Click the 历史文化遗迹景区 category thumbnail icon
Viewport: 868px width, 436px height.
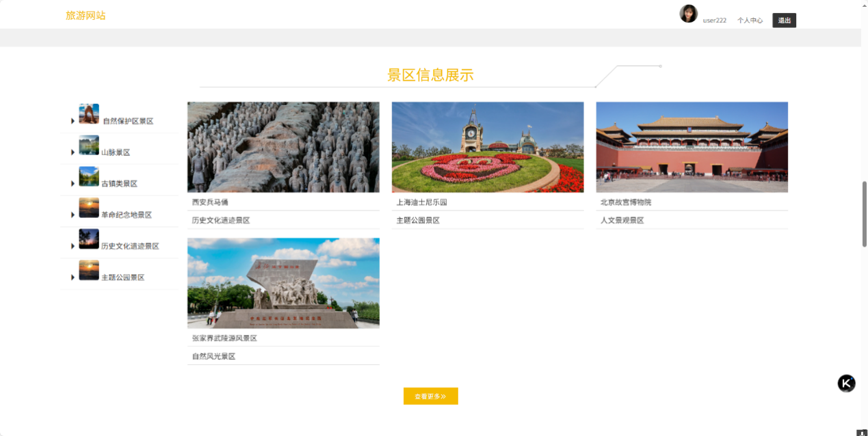tap(89, 239)
